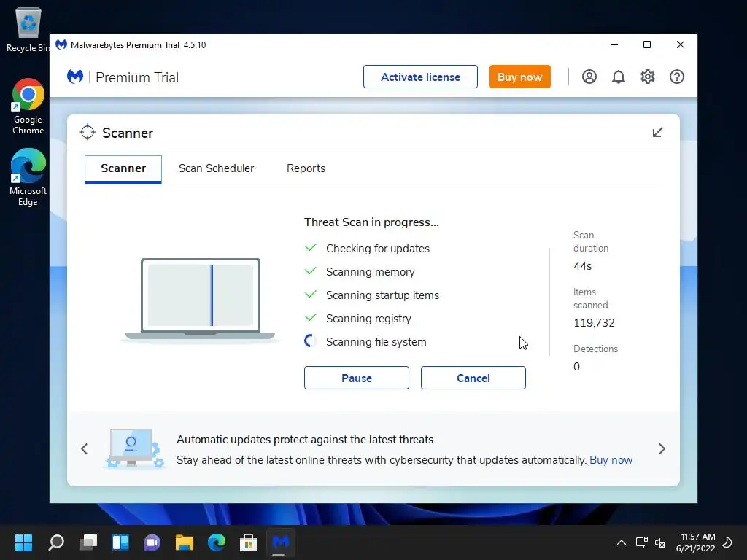
Task: Pause the threat scan
Action: 356,378
